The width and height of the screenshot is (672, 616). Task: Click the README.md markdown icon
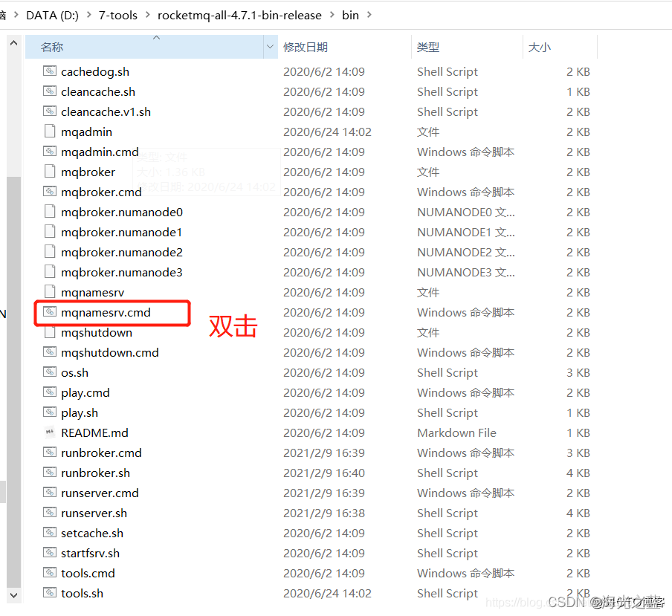[50, 432]
